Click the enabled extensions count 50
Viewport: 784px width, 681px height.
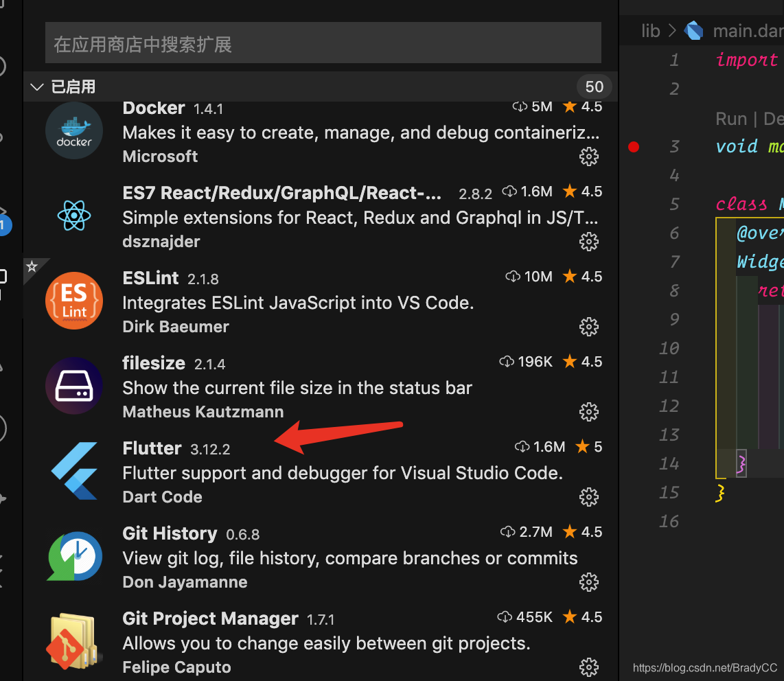click(x=594, y=87)
